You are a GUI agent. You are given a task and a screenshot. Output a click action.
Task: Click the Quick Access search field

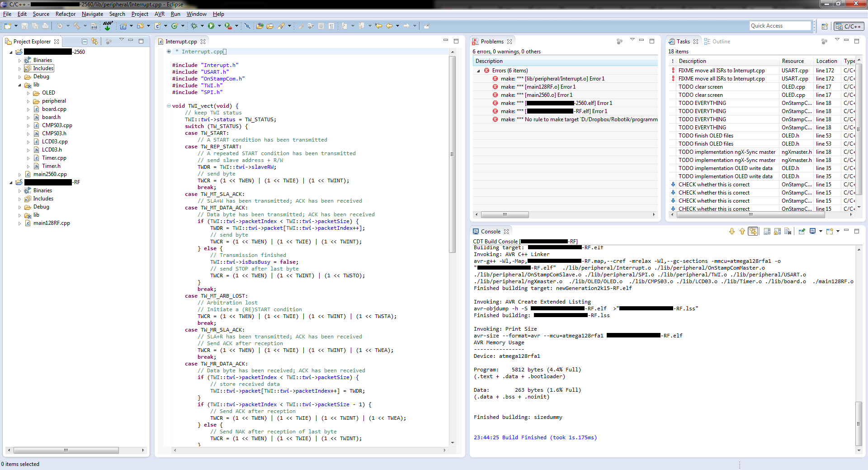point(779,26)
